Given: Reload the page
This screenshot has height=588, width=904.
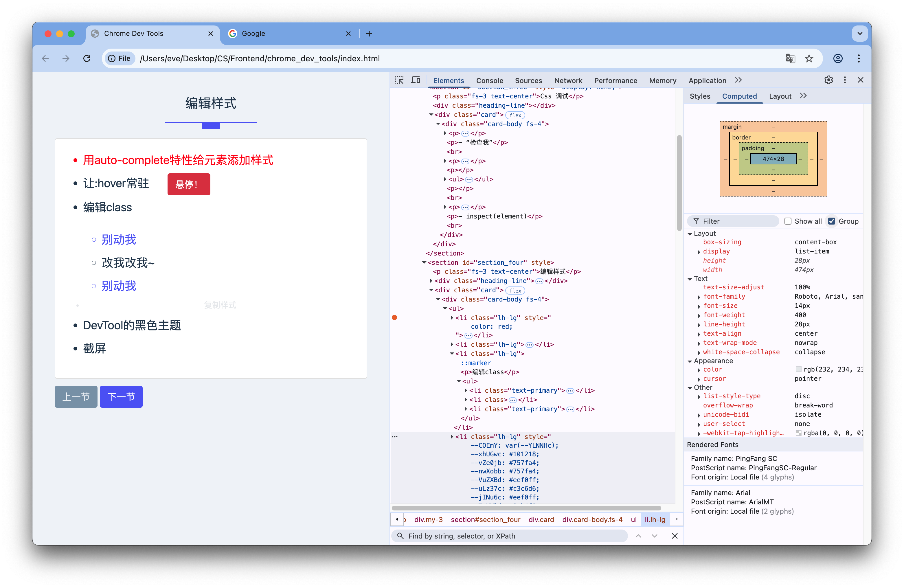Looking at the screenshot, I should point(87,58).
